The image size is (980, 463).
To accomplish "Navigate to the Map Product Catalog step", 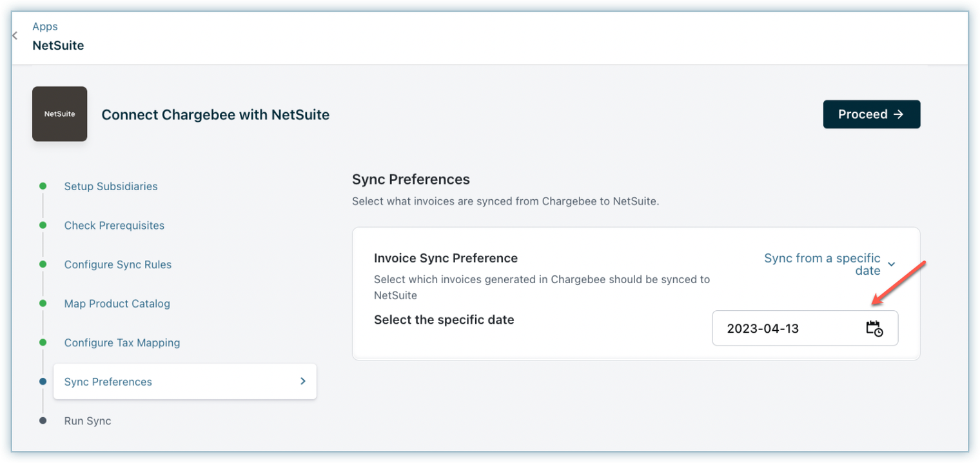I will (x=117, y=304).
